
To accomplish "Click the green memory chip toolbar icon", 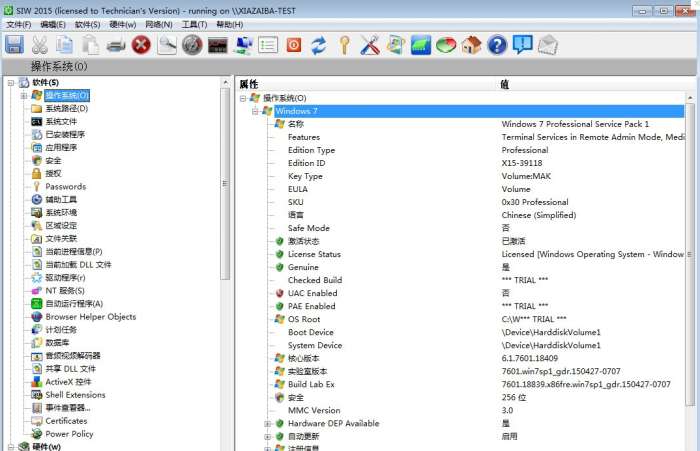I will coord(421,45).
